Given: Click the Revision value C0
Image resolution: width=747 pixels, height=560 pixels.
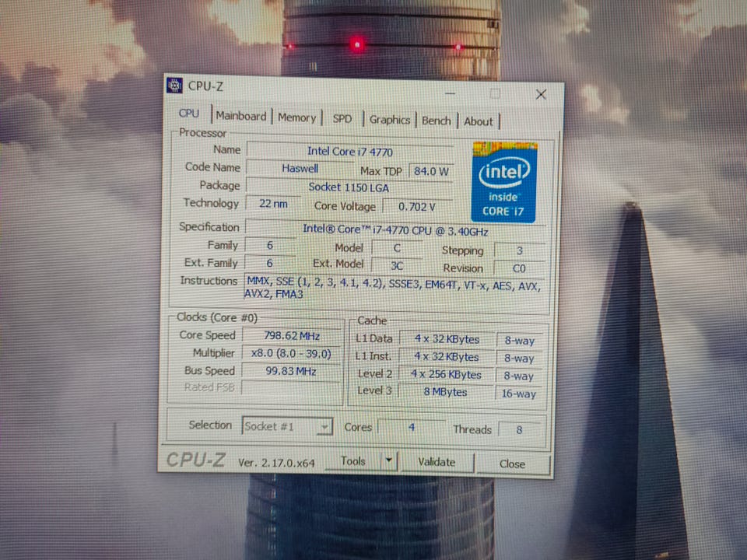Looking at the screenshot, I should tap(519, 268).
